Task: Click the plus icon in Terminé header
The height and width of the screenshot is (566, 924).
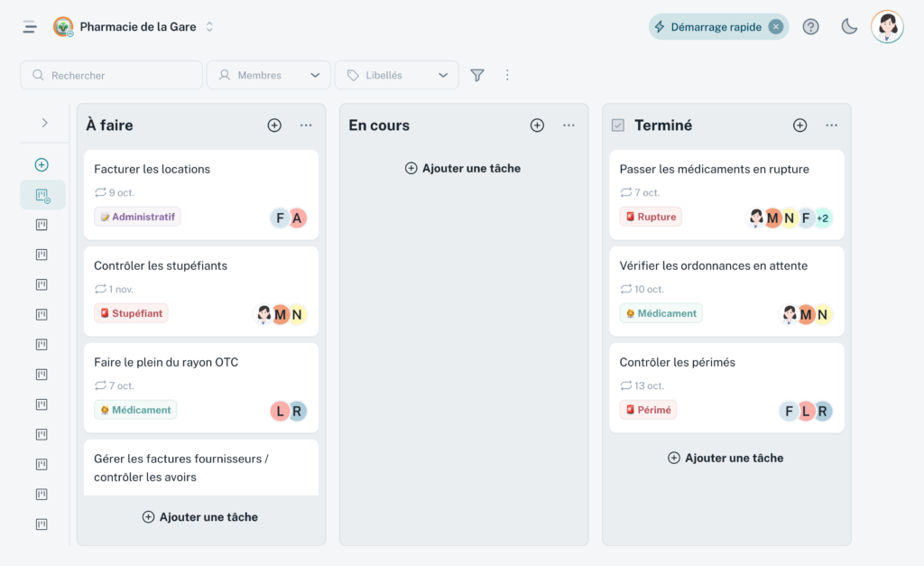Action: (x=799, y=125)
